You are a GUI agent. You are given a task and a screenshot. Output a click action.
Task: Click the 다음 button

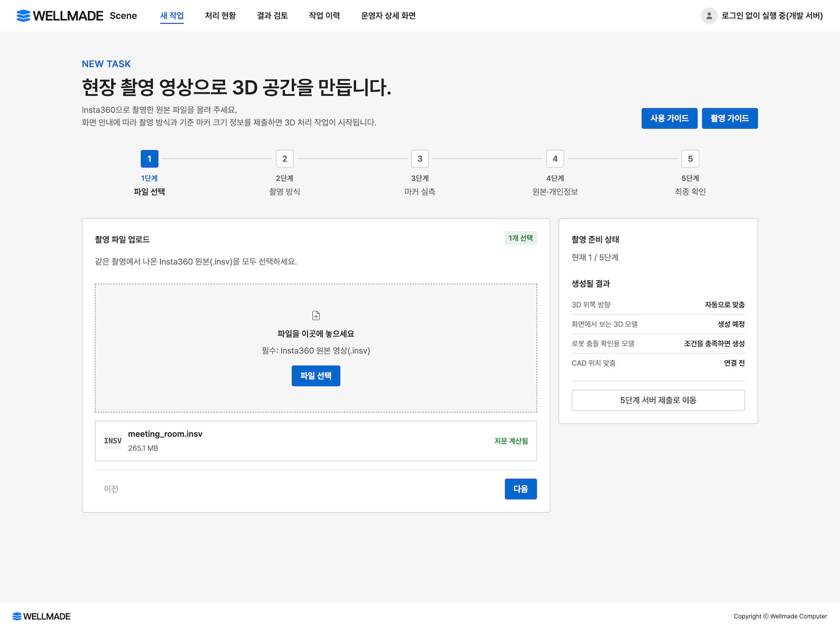pyautogui.click(x=521, y=489)
